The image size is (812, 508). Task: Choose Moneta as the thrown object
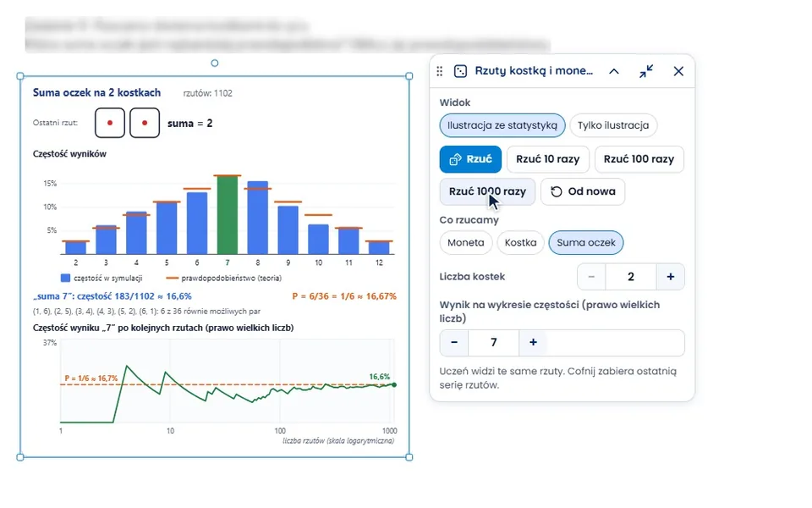point(465,243)
